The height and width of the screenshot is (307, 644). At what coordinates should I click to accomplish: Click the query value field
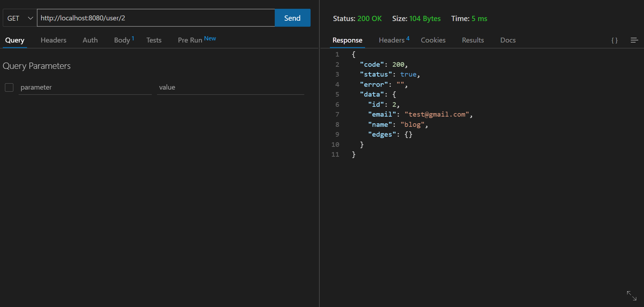230,87
